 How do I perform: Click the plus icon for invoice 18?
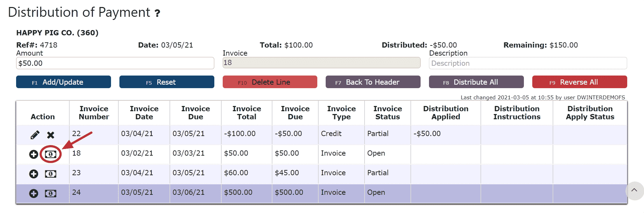[34, 154]
